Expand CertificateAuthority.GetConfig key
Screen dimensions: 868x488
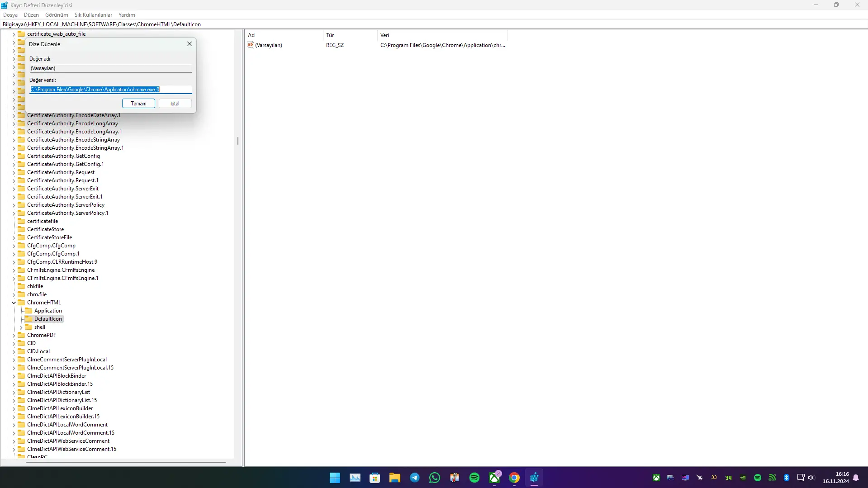point(14,156)
